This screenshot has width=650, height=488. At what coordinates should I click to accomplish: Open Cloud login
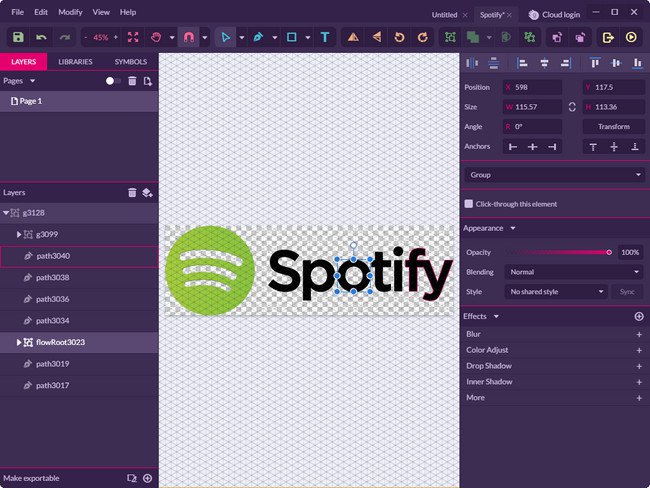pyautogui.click(x=555, y=15)
